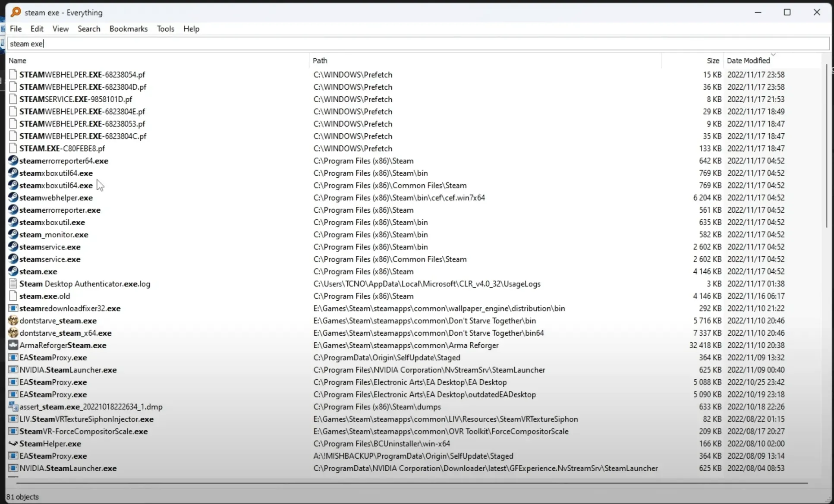
Task: Click the file icon of STEAM.EXE-C80FEBE8.pf
Action: pos(13,148)
